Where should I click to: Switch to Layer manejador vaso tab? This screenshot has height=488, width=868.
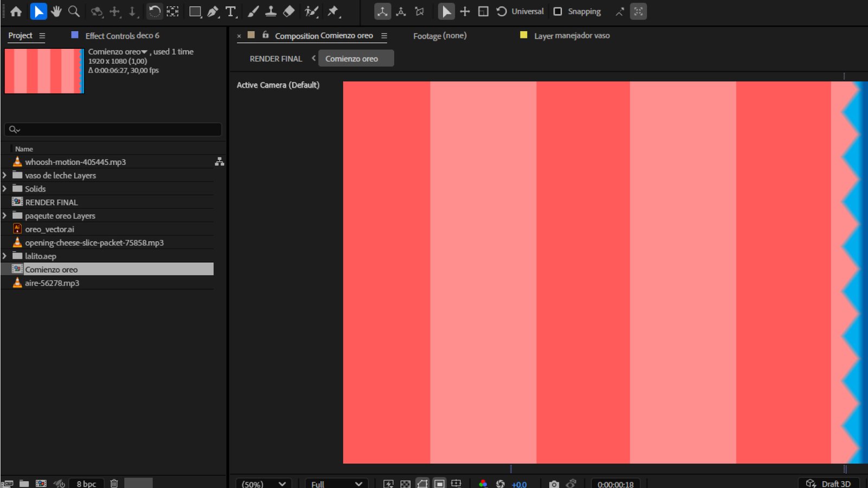(572, 36)
